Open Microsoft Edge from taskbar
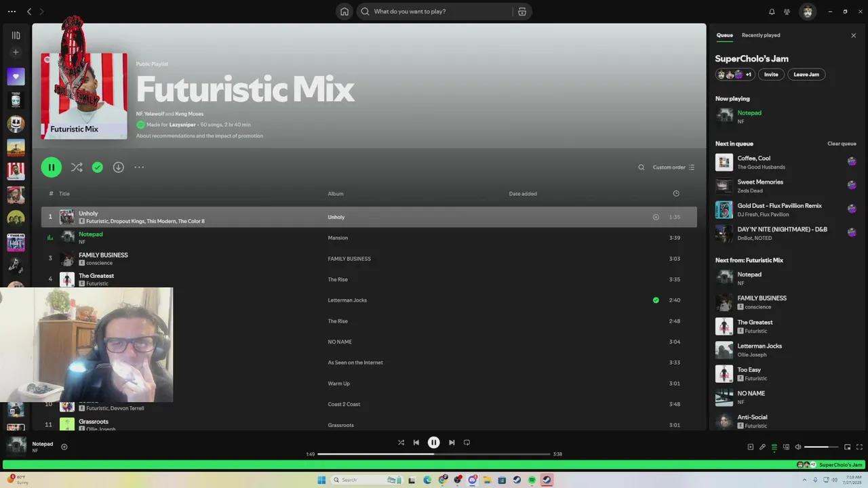The height and width of the screenshot is (488, 868). 427,480
